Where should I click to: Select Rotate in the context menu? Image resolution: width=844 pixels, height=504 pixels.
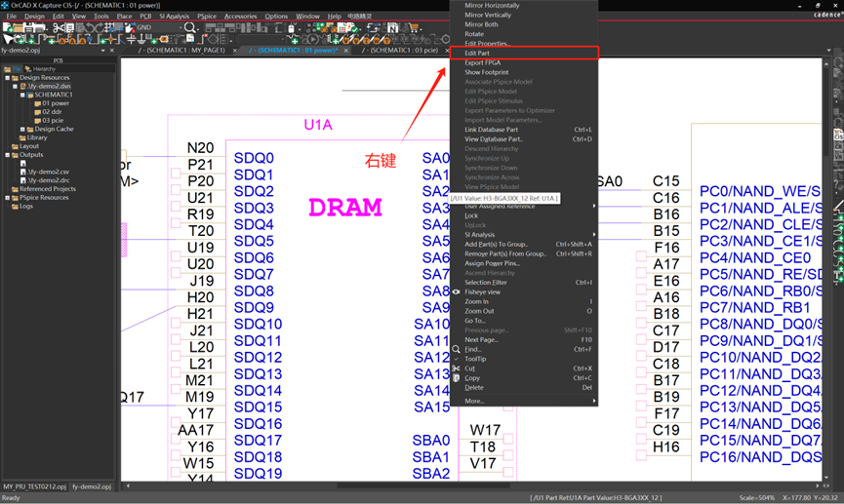point(524,34)
